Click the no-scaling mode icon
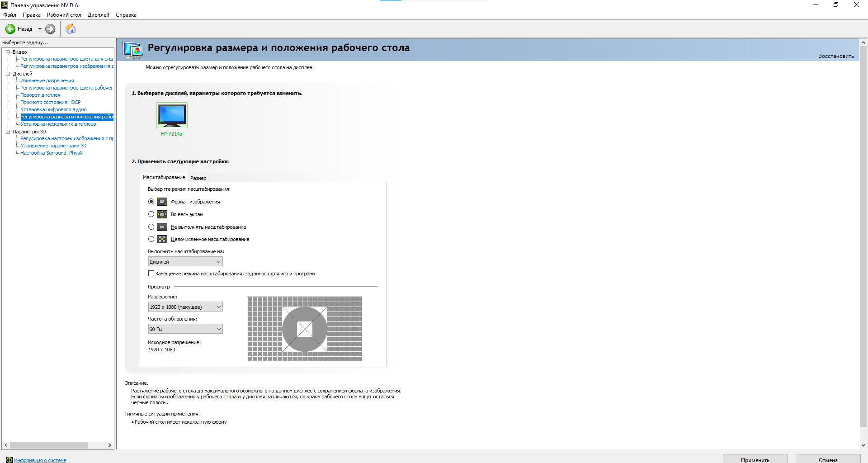 point(162,227)
